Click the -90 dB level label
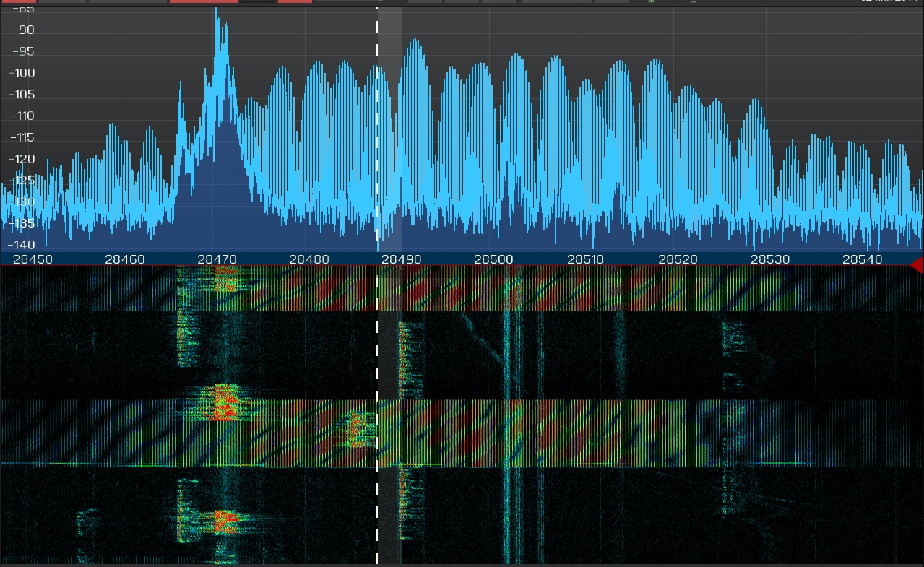Viewport: 924px width, 567px height. [x=23, y=30]
